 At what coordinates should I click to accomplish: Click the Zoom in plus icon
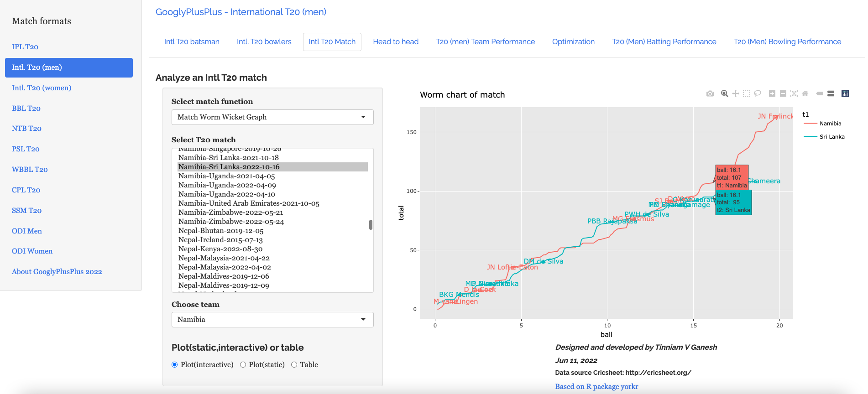772,93
